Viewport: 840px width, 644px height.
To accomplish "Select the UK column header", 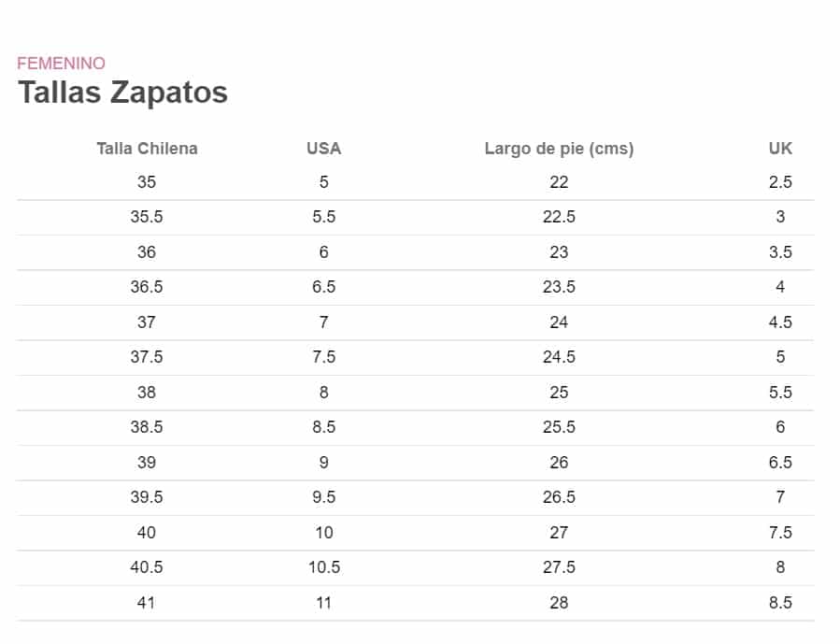I will (780, 149).
